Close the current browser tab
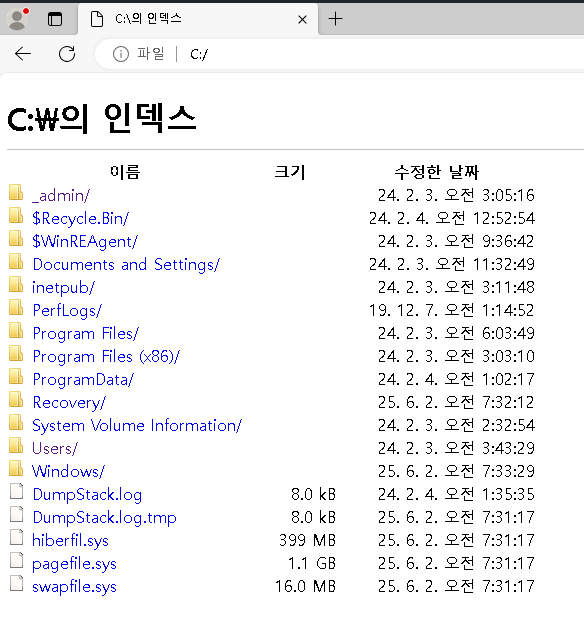Image resolution: width=584 pixels, height=621 pixels. click(x=302, y=19)
